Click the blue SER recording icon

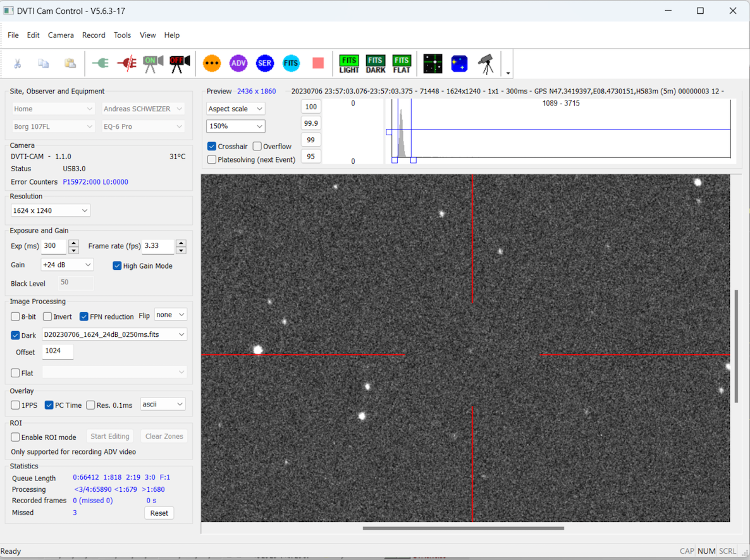(x=264, y=63)
